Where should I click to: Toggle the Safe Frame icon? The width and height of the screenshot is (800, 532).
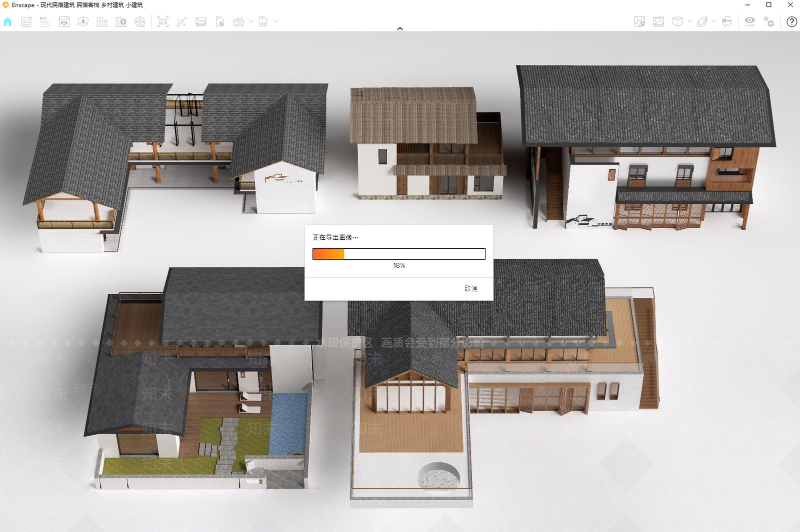point(658,21)
